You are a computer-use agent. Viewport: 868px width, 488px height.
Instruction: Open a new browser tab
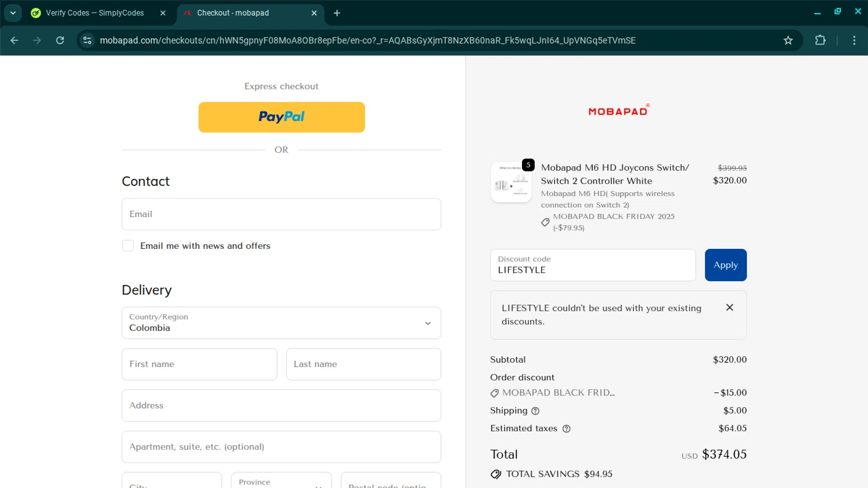(337, 13)
